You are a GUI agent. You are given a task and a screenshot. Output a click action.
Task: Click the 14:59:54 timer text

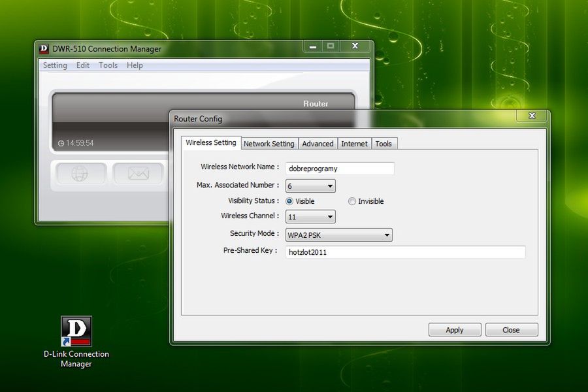click(80, 143)
